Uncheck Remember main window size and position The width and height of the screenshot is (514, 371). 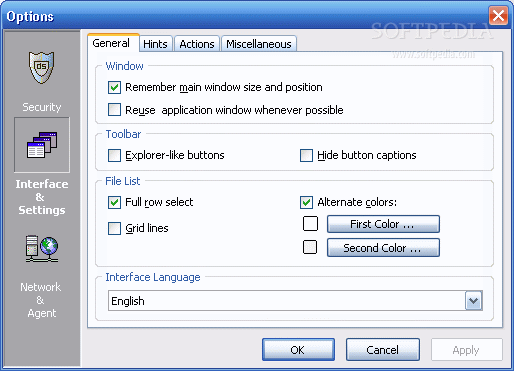[114, 87]
